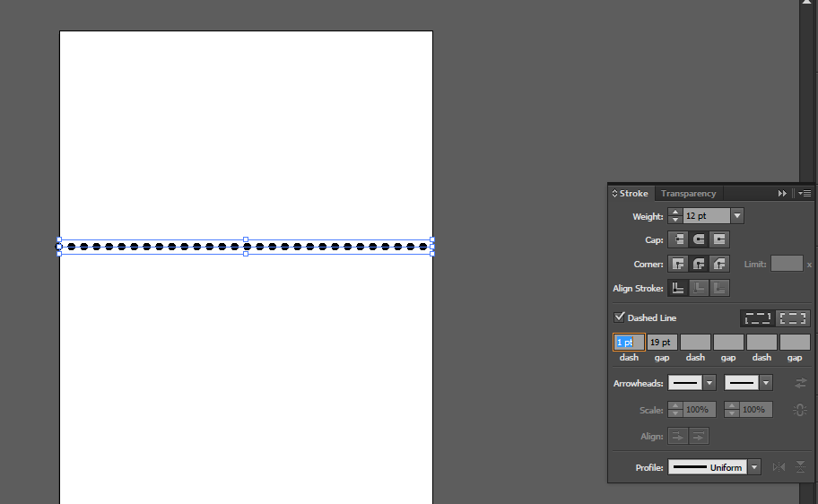The height and width of the screenshot is (504, 818).
Task: Click the second Scale 100% field
Action: (x=755, y=410)
